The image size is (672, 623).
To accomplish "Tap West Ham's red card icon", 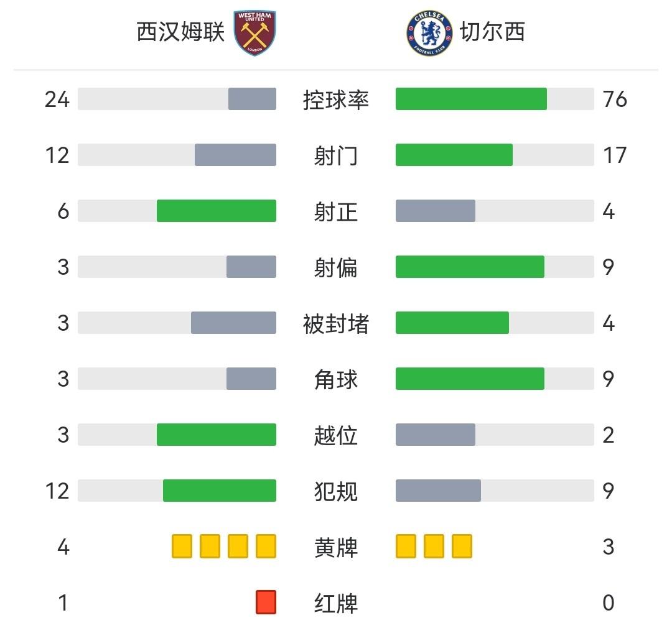I will click(x=266, y=602).
